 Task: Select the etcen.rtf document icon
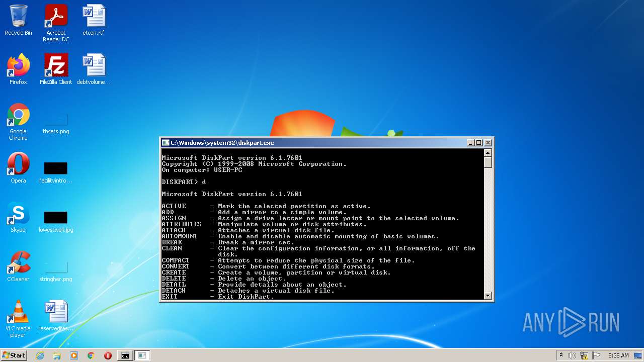(94, 20)
